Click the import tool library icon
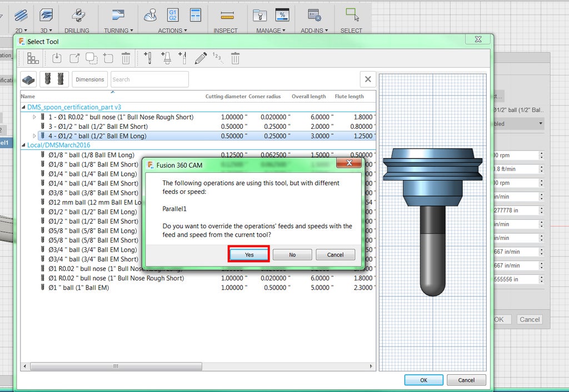The width and height of the screenshot is (569, 392). [x=57, y=58]
